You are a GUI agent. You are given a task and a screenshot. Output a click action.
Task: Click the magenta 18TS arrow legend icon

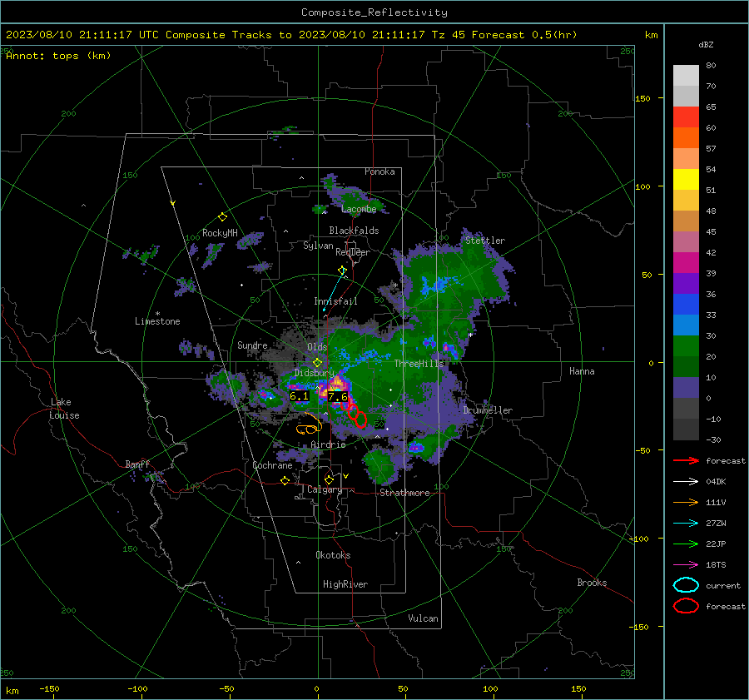pyautogui.click(x=686, y=565)
